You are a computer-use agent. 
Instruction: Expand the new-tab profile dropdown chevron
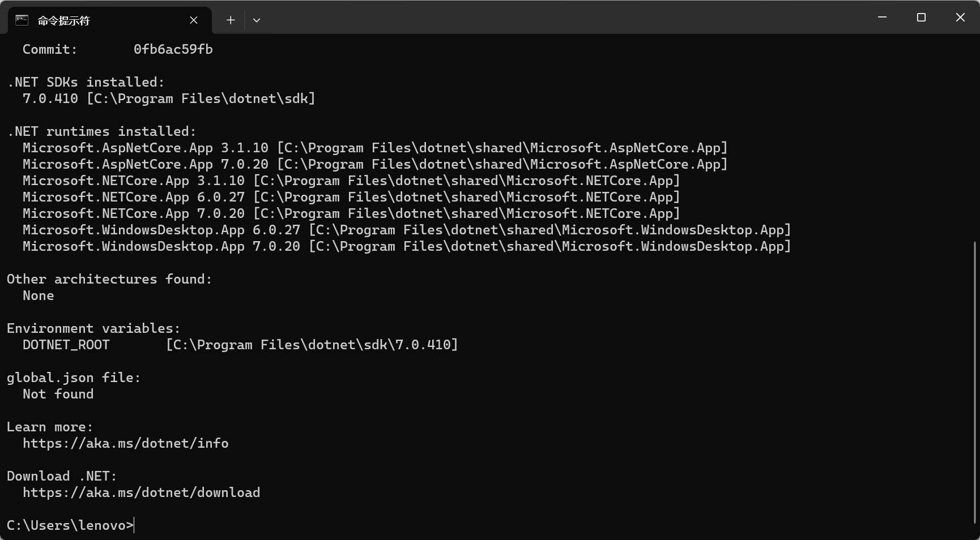coord(257,20)
